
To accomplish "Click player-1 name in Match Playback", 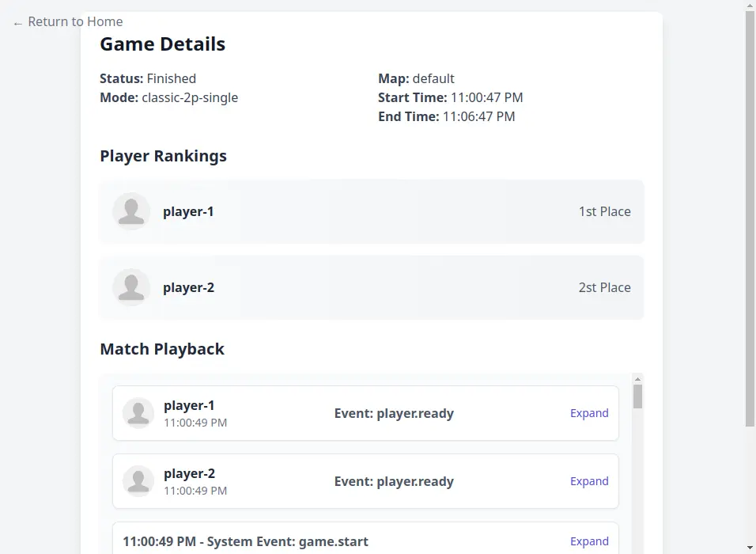I will coord(189,405).
